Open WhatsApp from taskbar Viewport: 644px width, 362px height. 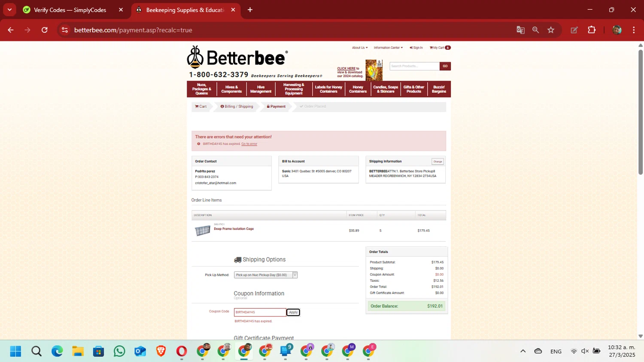(x=119, y=351)
